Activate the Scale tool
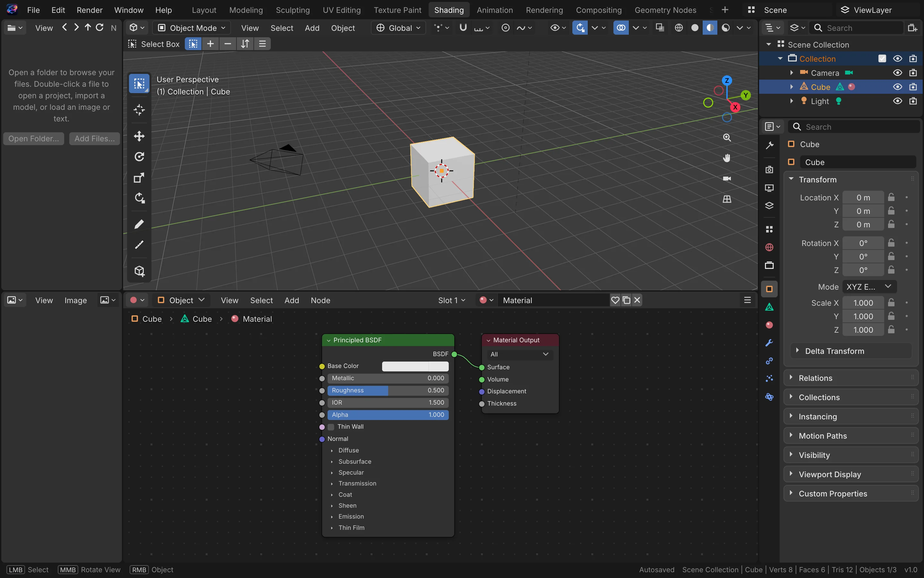Viewport: 924px width, 578px height. [x=139, y=178]
